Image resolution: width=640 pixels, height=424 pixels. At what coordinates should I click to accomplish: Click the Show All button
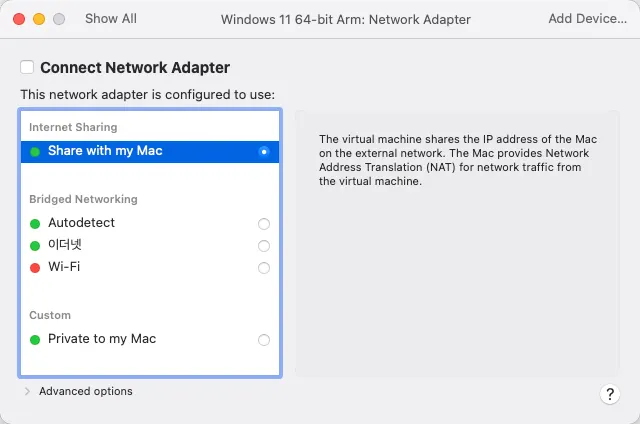pyautogui.click(x=110, y=19)
